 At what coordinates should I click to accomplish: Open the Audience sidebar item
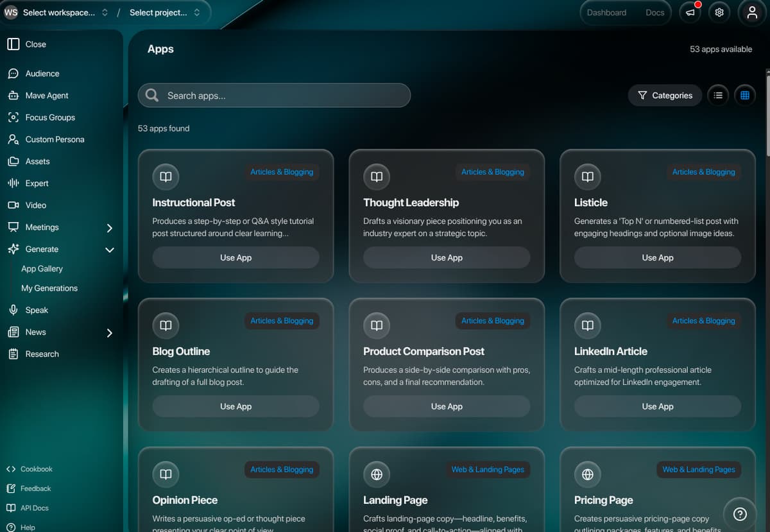pyautogui.click(x=42, y=74)
